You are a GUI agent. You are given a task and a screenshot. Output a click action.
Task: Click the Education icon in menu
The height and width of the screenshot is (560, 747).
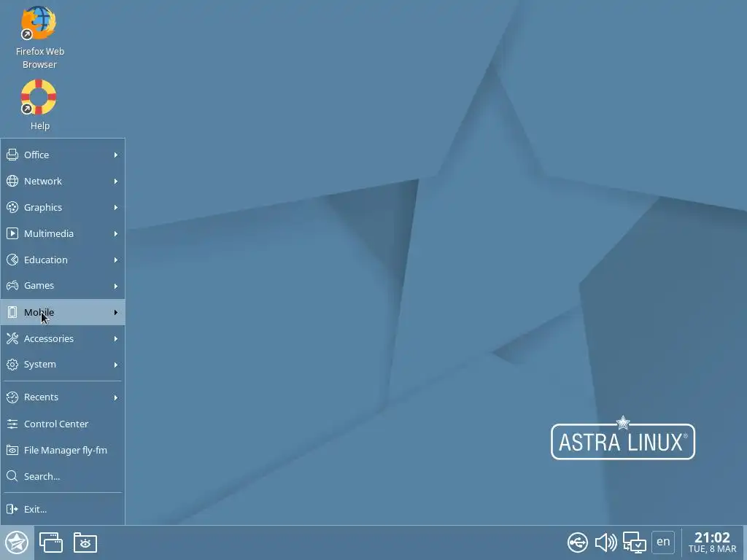12,260
